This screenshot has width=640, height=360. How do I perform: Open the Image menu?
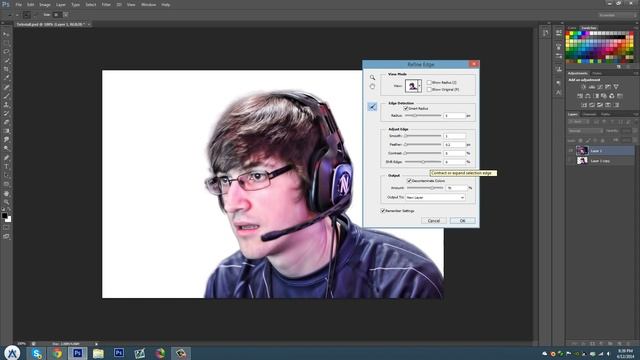[x=44, y=4]
